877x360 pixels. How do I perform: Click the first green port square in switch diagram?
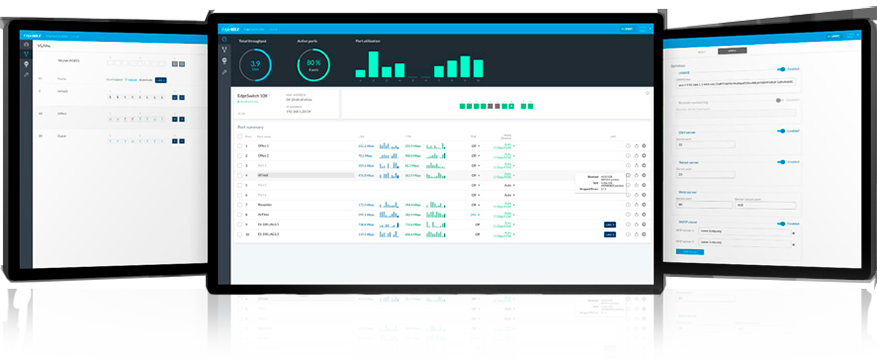pos(463,106)
